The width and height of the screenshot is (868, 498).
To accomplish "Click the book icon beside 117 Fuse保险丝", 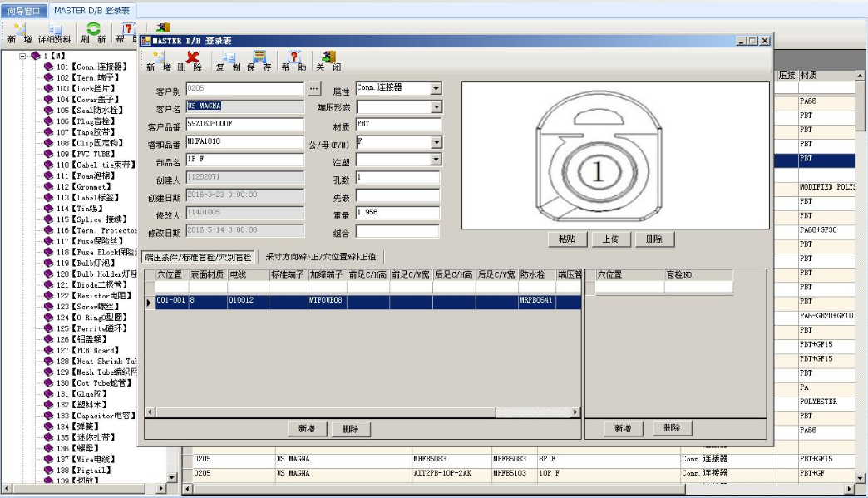I will [x=49, y=241].
